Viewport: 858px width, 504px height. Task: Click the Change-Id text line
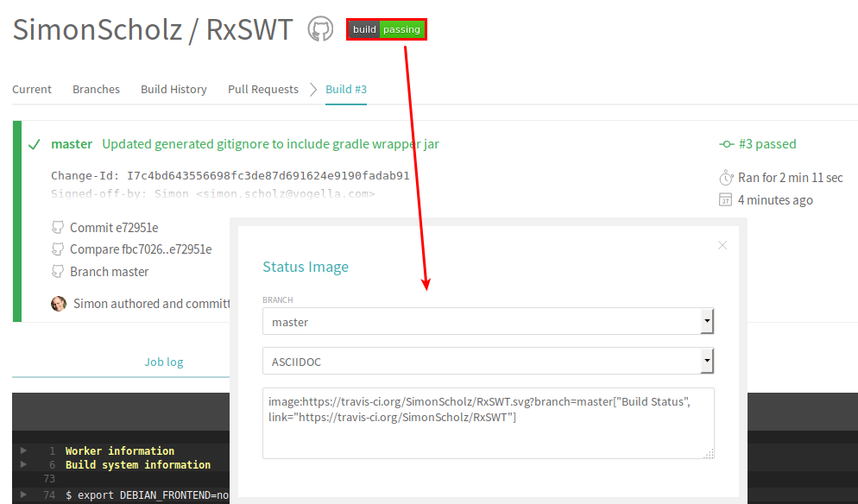click(x=230, y=176)
